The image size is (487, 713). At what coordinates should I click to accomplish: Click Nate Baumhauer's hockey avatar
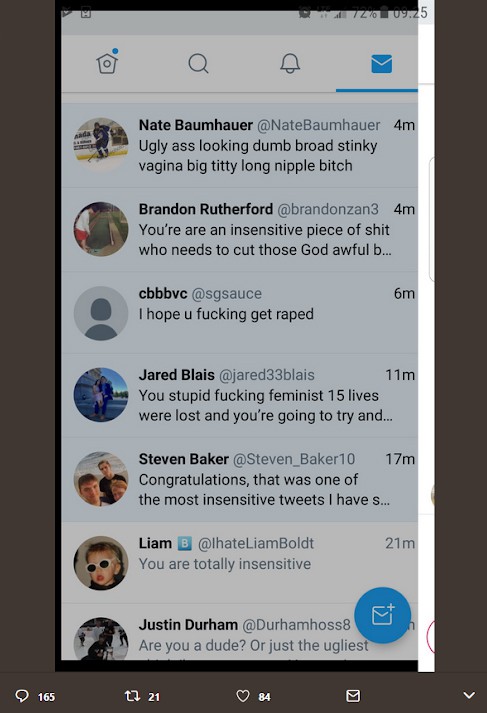click(x=101, y=145)
